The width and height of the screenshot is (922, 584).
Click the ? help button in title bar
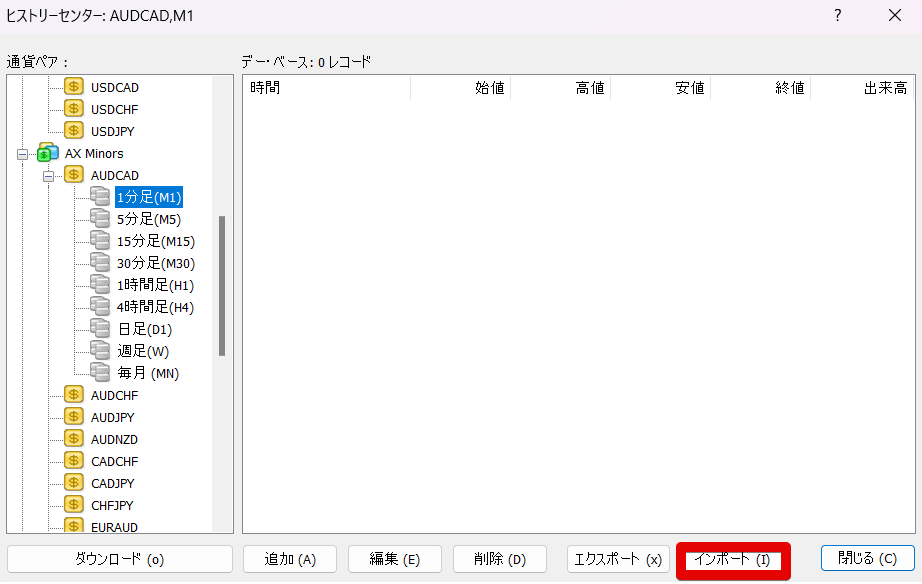point(838,15)
